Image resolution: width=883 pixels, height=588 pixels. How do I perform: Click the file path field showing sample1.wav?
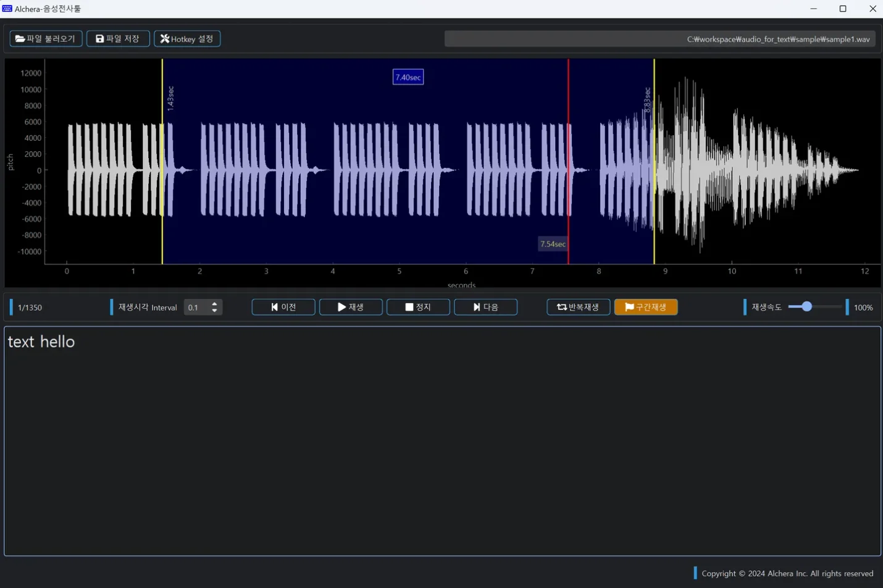click(x=659, y=39)
